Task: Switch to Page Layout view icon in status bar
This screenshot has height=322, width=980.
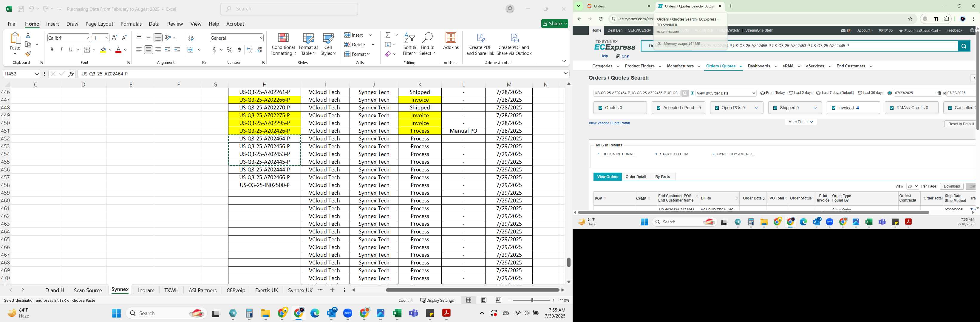Action: pos(483,300)
